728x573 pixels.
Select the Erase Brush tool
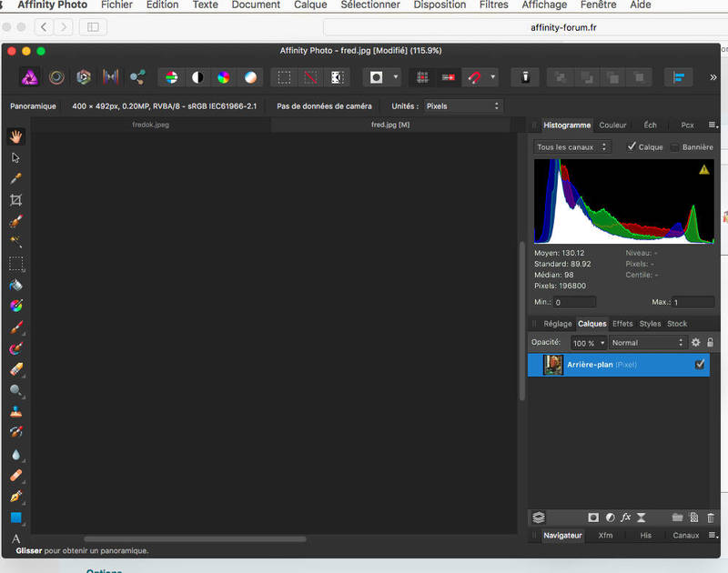click(x=15, y=369)
